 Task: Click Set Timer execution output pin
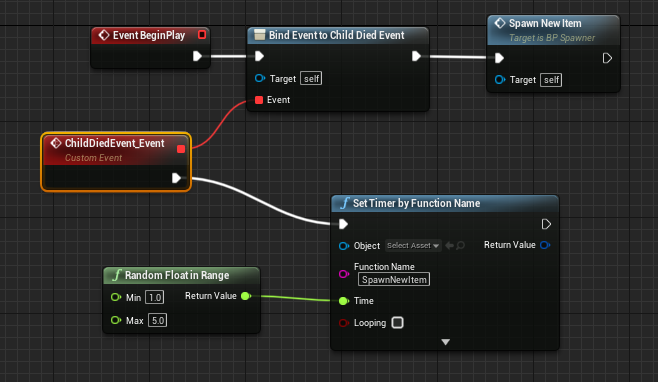tap(546, 224)
